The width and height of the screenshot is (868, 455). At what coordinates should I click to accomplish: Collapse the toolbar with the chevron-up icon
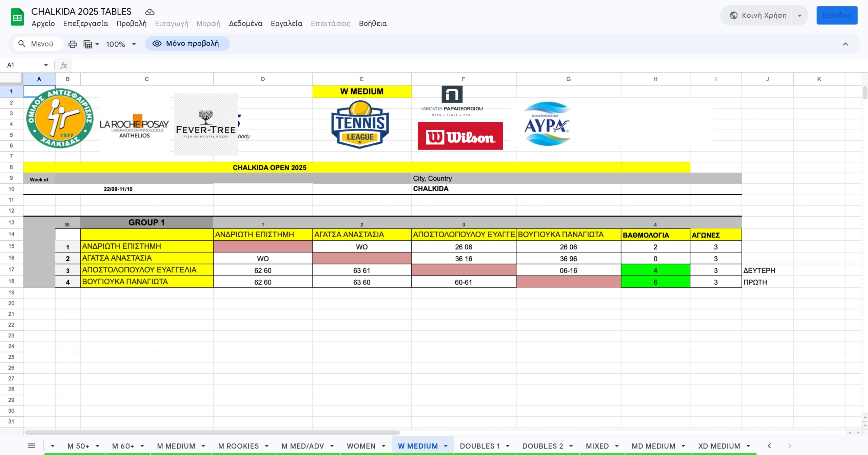pos(845,44)
